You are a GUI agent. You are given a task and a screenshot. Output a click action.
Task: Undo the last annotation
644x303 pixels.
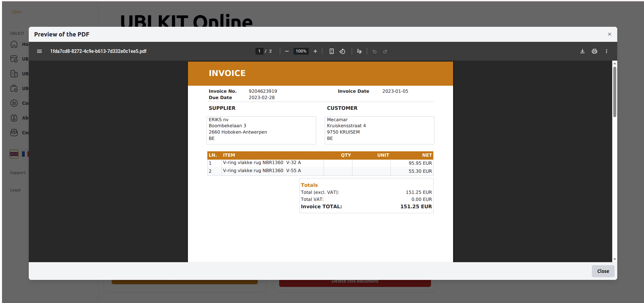(374, 51)
